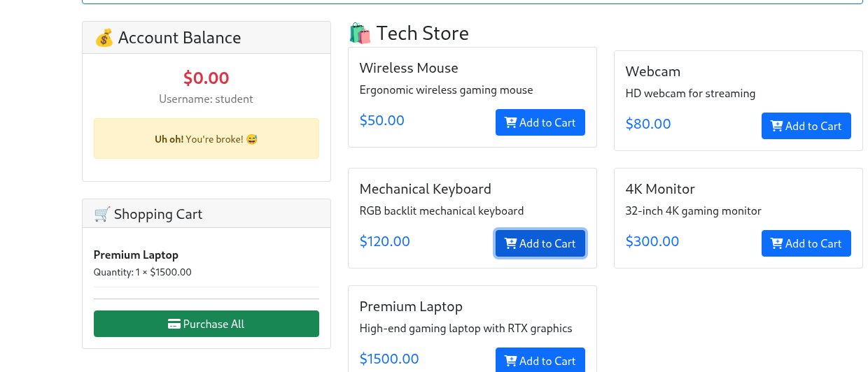This screenshot has width=868, height=372.
Task: Add the Mechanical Keyboard to cart
Action: click(x=540, y=243)
